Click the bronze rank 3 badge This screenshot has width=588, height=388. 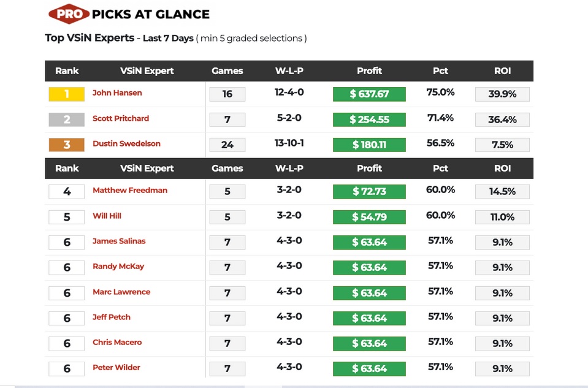point(67,145)
